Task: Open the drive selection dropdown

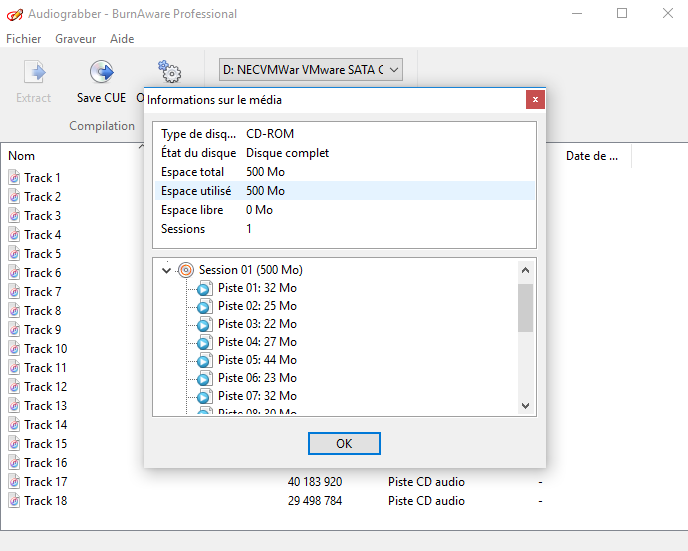Action: (310, 69)
